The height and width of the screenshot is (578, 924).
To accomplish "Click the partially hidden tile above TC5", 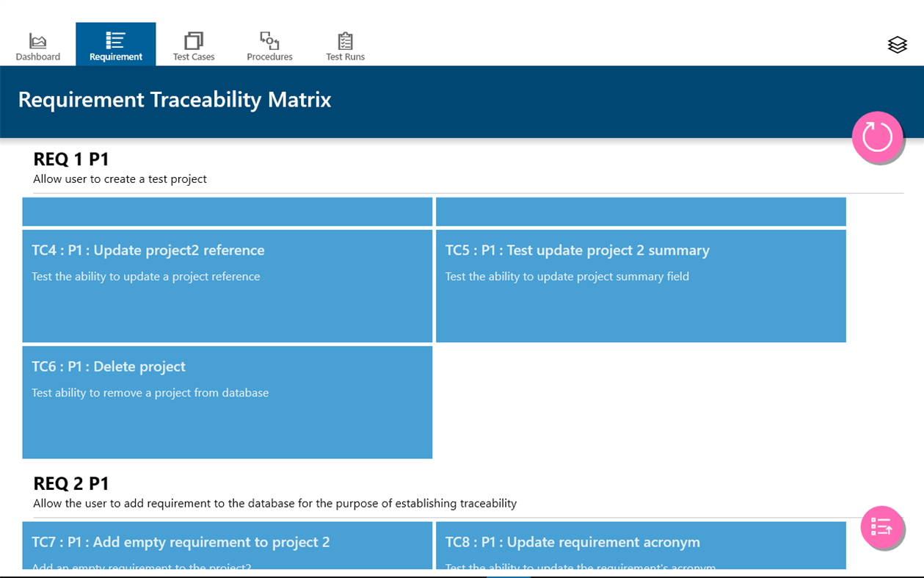I will point(640,212).
